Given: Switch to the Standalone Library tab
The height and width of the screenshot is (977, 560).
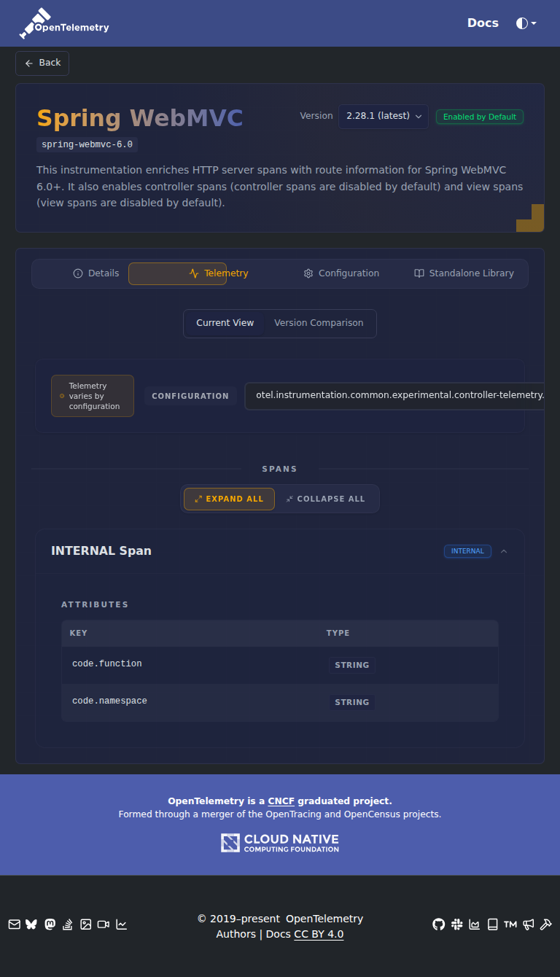Looking at the screenshot, I should (464, 273).
